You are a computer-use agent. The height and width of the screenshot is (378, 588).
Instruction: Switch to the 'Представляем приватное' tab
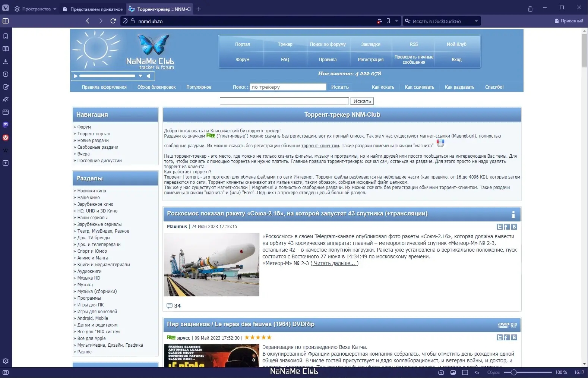[x=92, y=9]
